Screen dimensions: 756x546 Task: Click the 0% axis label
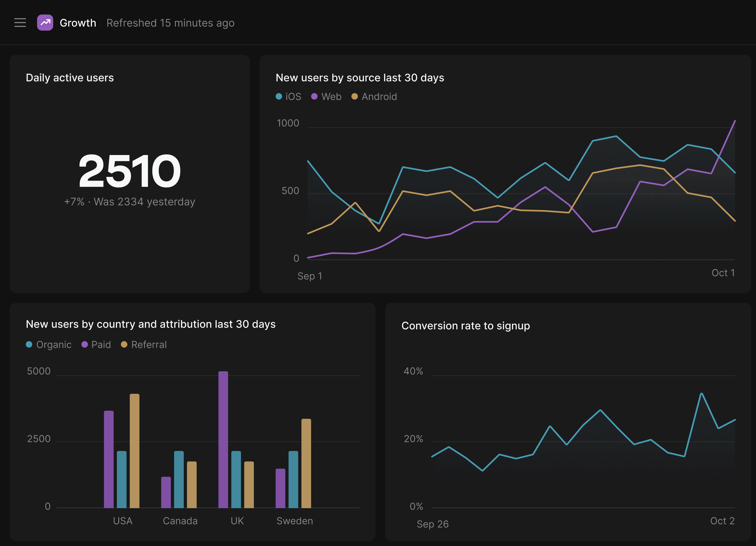point(416,506)
